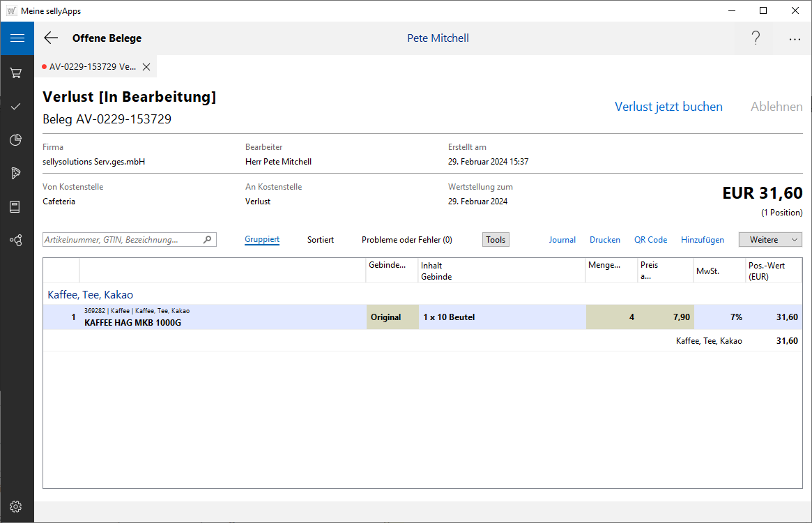Viewport: 812px width, 523px height.
Task: Click Verlust jetzt buchen link
Action: click(668, 107)
